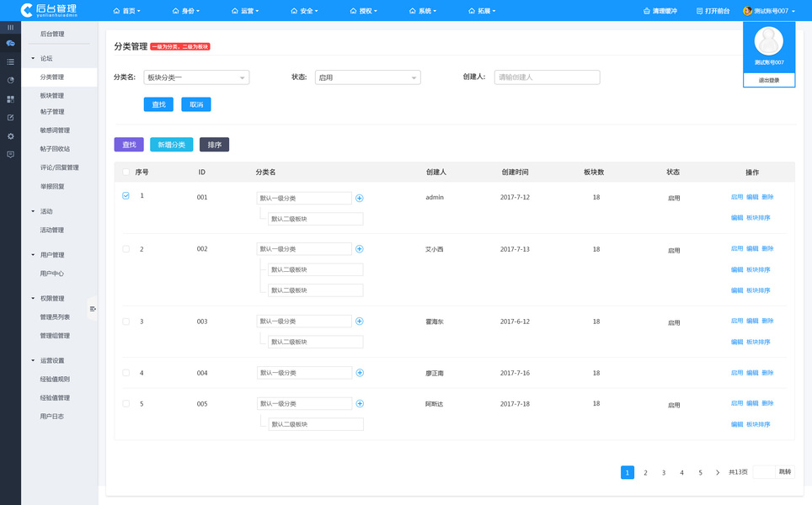
Task: Click the chat bubbles icon in the dark sidebar
Action: pos(10,44)
